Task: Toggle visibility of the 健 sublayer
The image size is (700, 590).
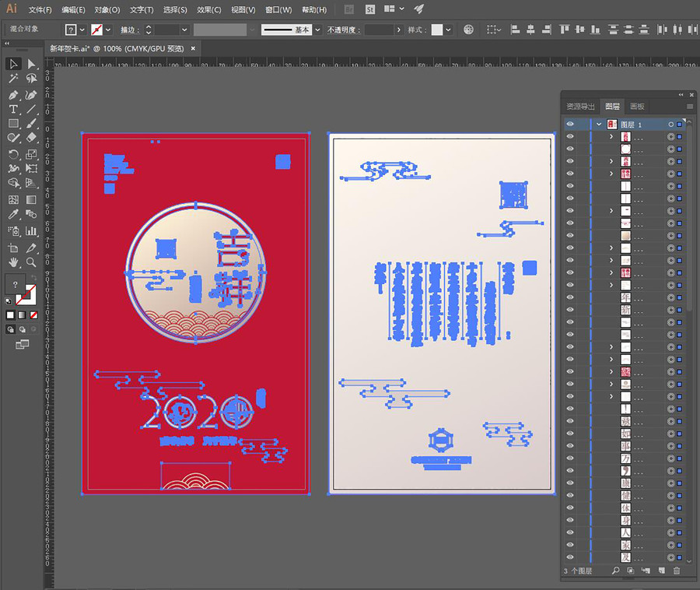Action: [570, 495]
